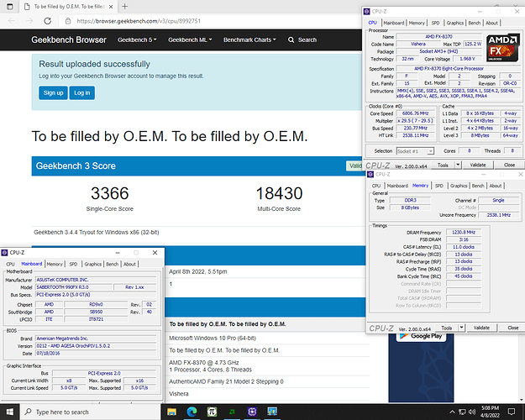The height and width of the screenshot is (420, 525).
Task: Click the taskbar search box
Action: 91,412
